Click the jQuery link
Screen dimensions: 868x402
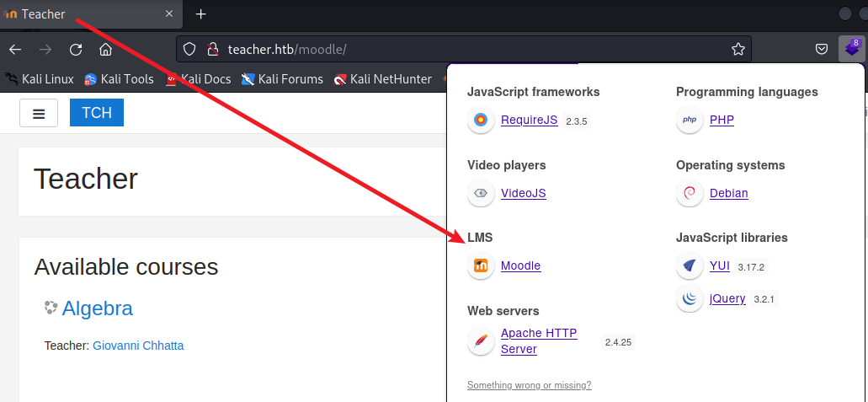727,299
